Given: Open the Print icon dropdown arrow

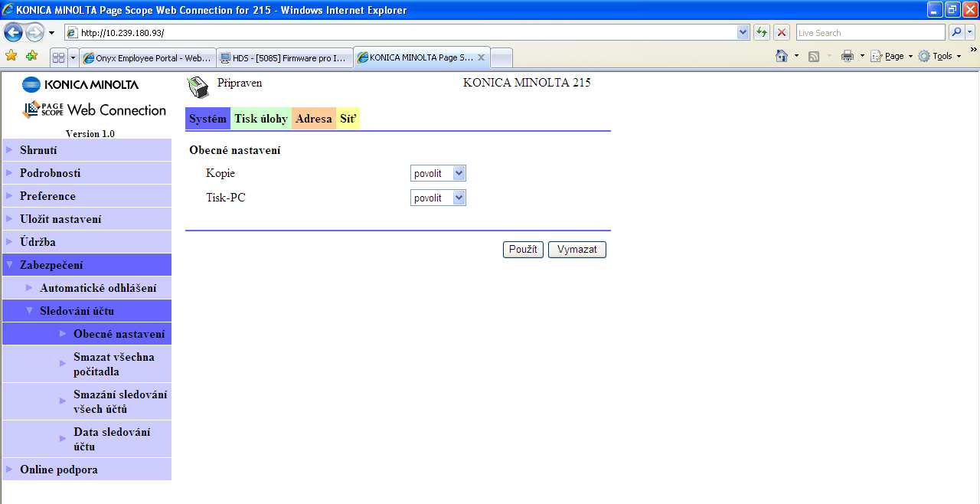Looking at the screenshot, I should [861, 56].
